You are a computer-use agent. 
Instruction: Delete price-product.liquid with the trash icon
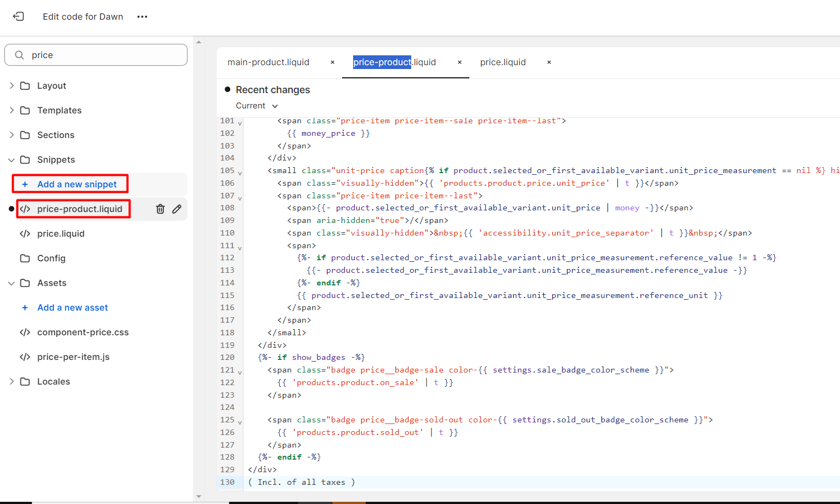160,209
